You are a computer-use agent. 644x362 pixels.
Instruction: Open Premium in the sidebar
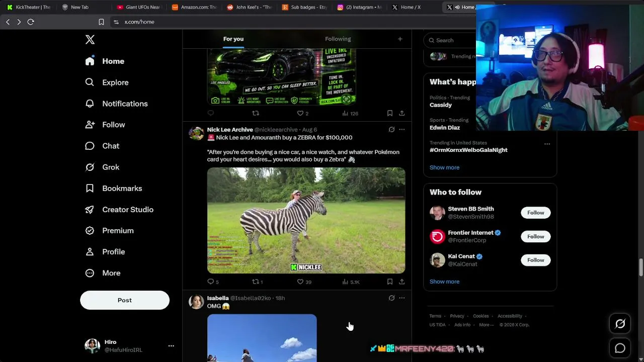pyautogui.click(x=110, y=230)
